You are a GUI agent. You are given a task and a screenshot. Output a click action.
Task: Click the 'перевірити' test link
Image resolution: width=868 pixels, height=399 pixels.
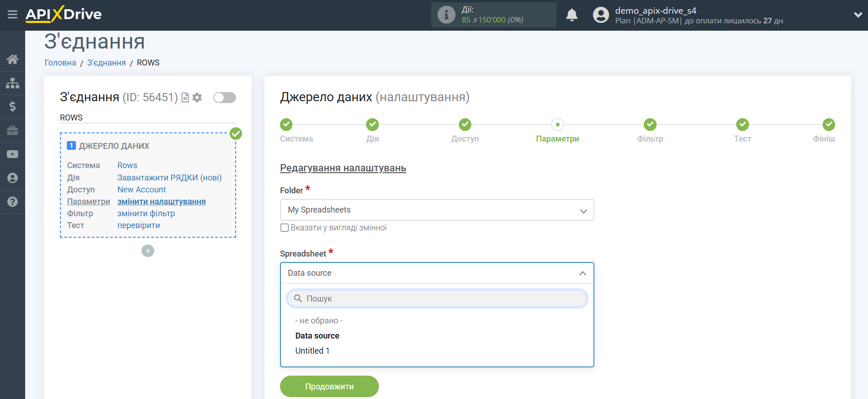[x=139, y=225]
